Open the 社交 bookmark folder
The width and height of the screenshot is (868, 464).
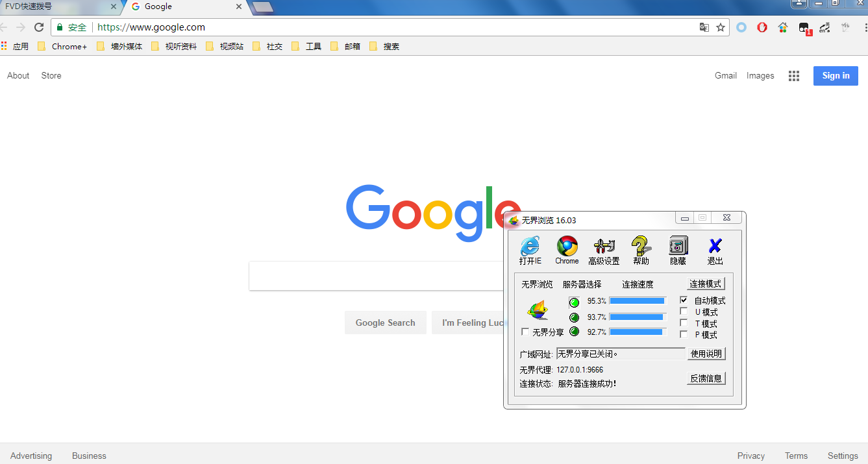267,46
